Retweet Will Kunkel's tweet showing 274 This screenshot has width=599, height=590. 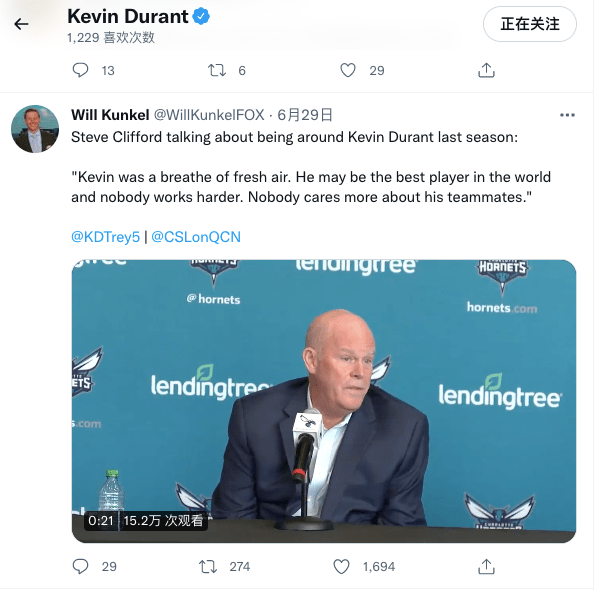[208, 566]
